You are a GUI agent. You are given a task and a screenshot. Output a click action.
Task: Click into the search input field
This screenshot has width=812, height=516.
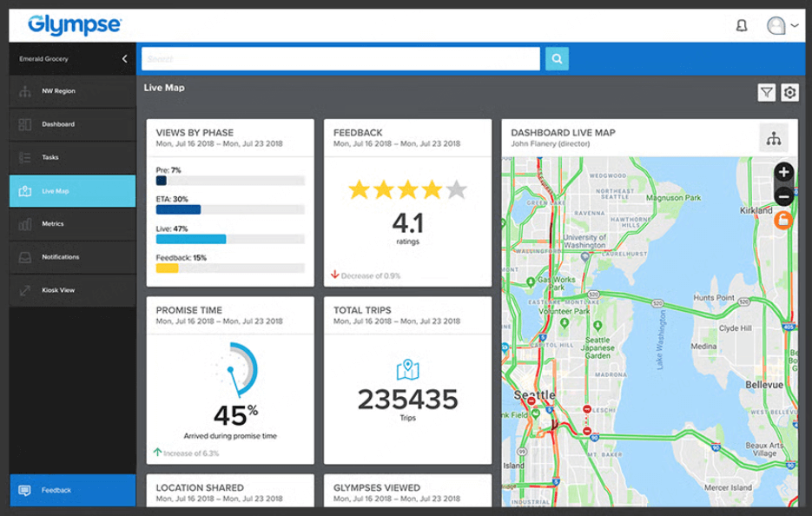point(340,59)
